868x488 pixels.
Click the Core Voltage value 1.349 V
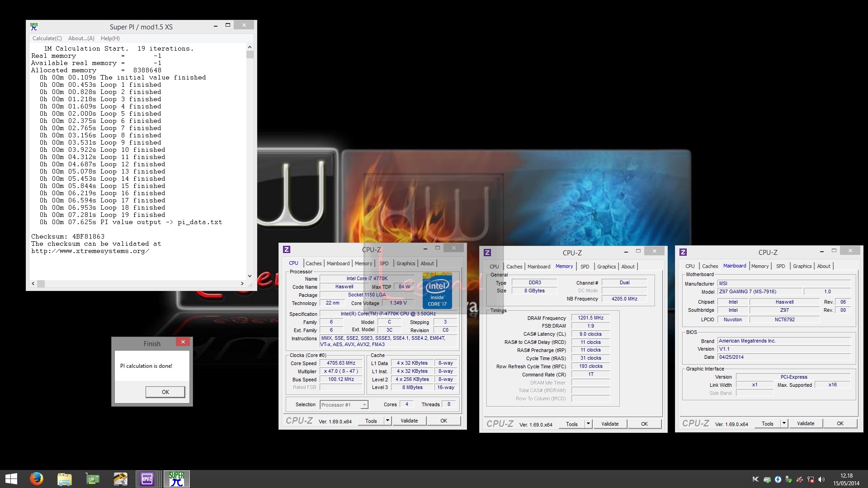[x=398, y=303]
